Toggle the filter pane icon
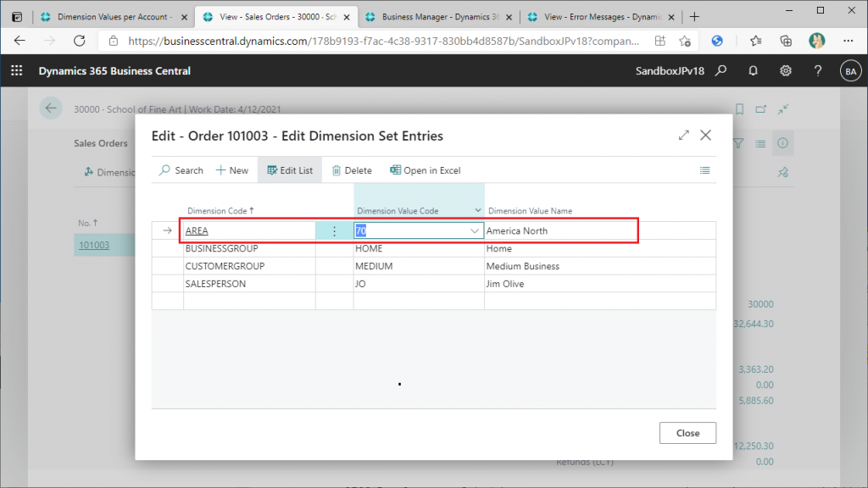Image resolution: width=868 pixels, height=488 pixels. [x=738, y=143]
